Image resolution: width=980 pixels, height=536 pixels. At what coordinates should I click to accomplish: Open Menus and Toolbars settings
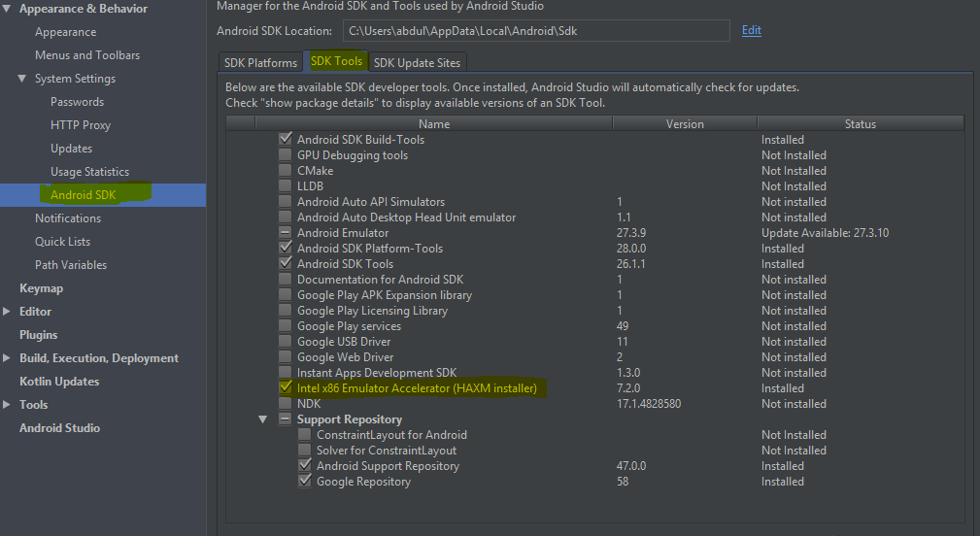(87, 55)
